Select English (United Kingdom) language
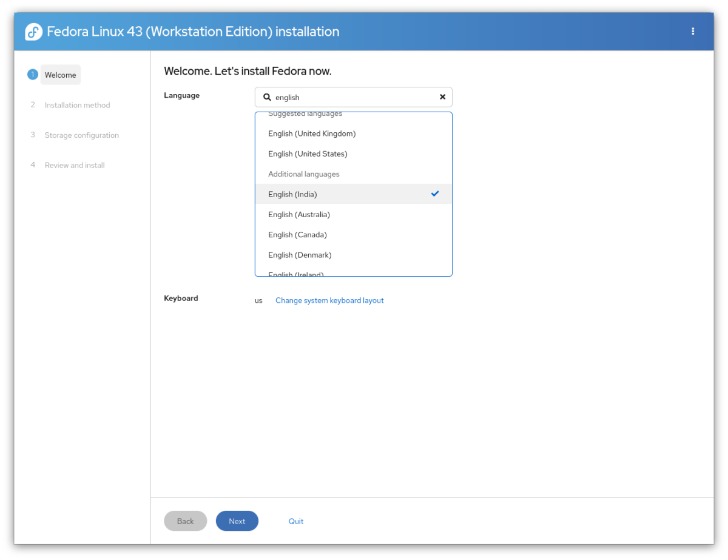This screenshot has width=728, height=560. coord(312,133)
